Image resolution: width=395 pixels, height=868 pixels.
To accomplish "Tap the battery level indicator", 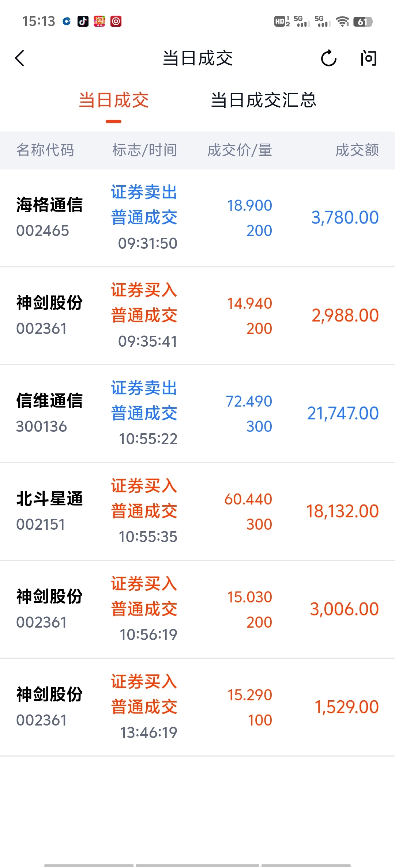I will (x=362, y=22).
